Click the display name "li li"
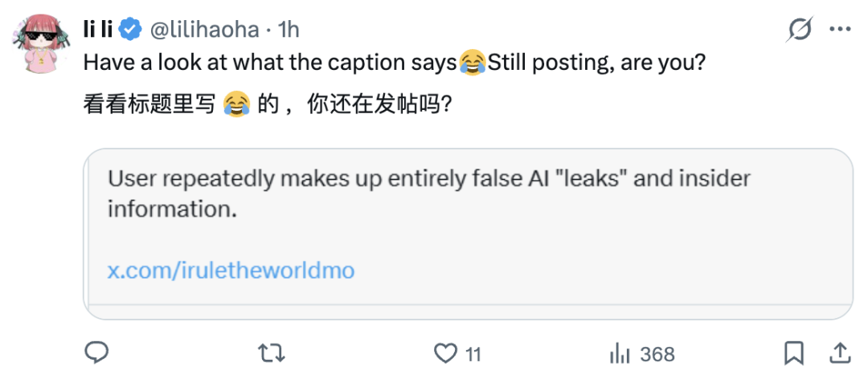The width and height of the screenshot is (868, 379). 99,30
